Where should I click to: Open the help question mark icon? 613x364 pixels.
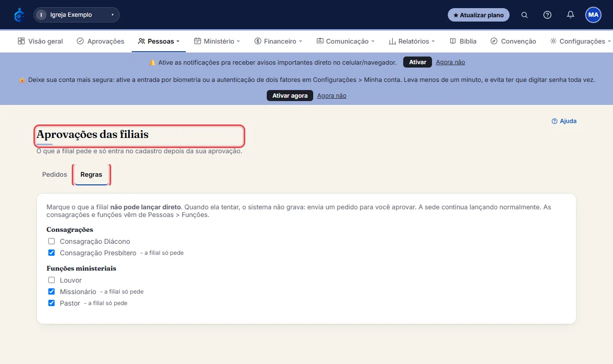pos(547,15)
